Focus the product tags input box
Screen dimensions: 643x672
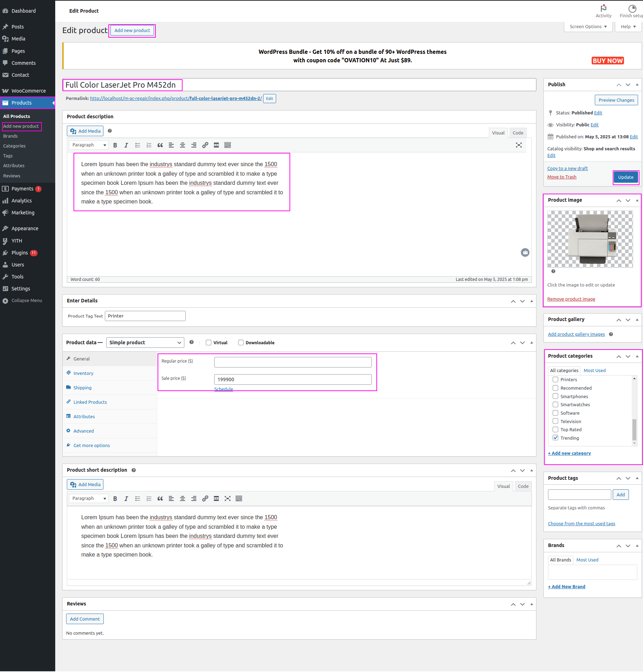click(579, 495)
